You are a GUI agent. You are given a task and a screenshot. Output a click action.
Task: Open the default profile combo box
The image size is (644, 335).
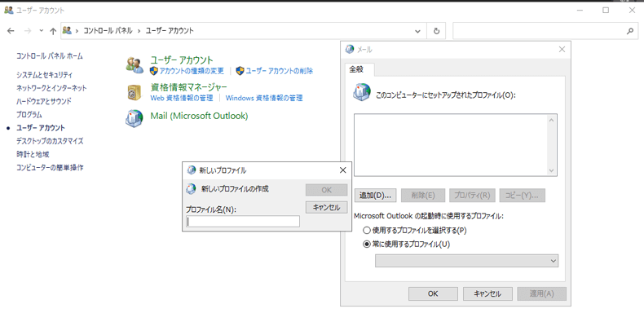(x=466, y=261)
